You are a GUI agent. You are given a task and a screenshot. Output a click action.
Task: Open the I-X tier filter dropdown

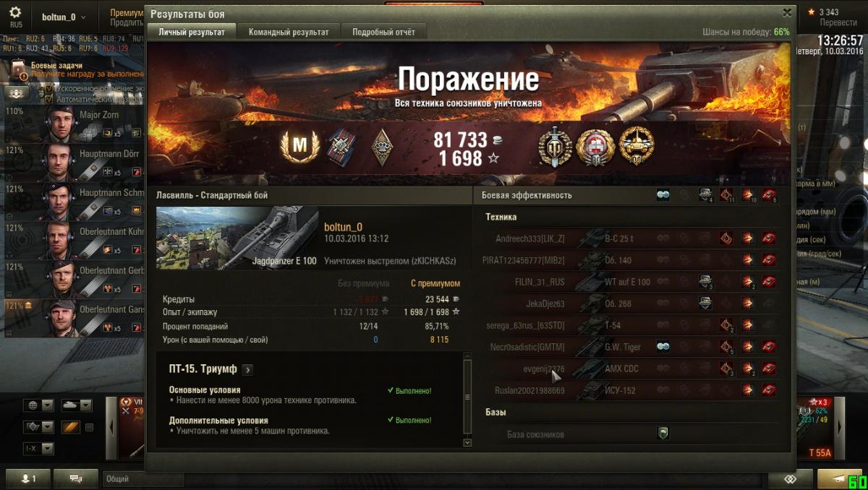[x=38, y=449]
